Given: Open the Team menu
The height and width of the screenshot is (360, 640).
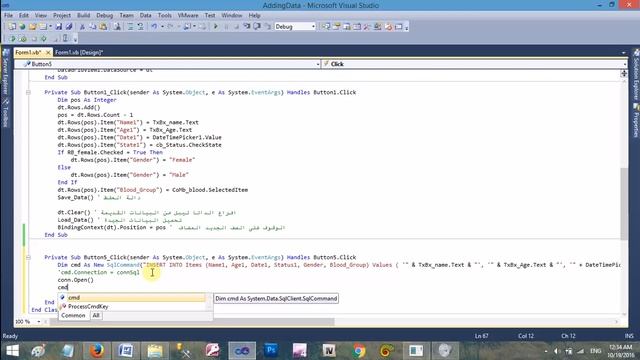Looking at the screenshot, I should 127,15.
